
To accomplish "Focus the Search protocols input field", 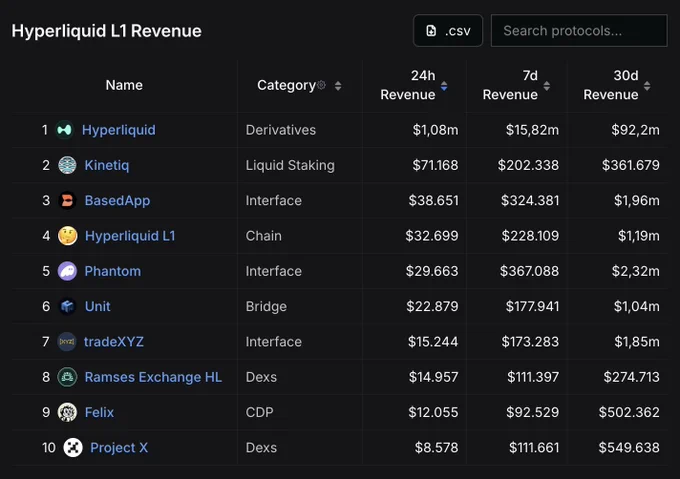I will (579, 31).
